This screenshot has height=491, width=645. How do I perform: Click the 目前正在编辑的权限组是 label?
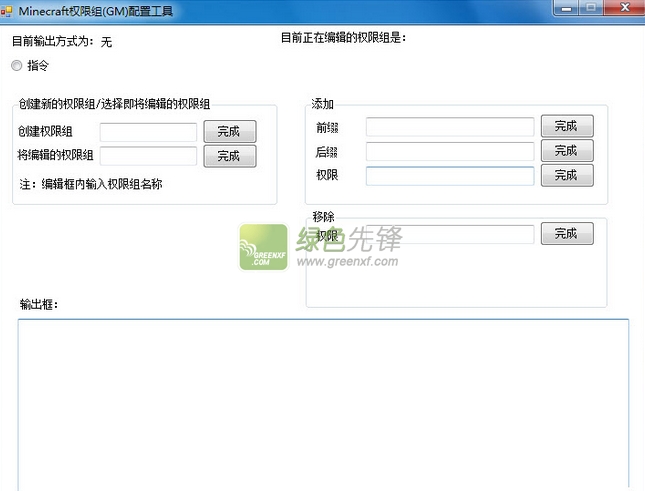[343, 38]
